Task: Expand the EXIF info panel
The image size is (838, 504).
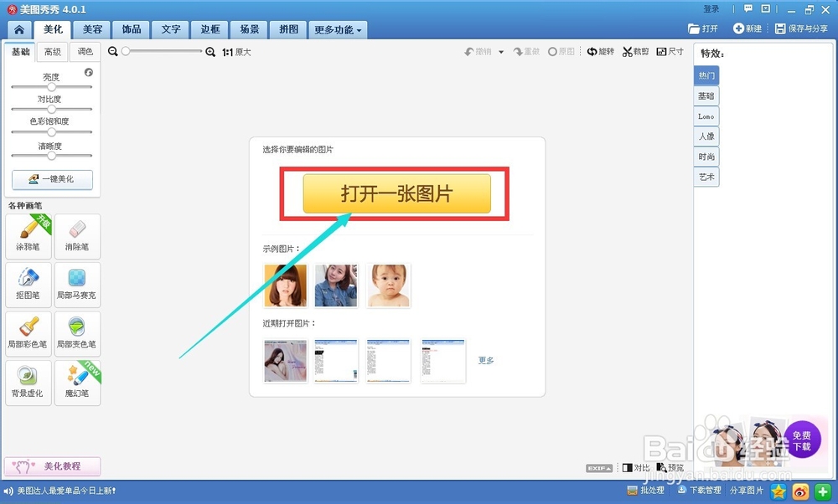Action: click(597, 467)
